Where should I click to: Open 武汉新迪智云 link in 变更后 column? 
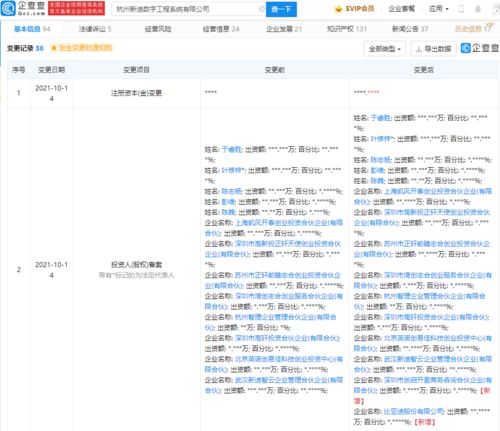[x=423, y=364]
